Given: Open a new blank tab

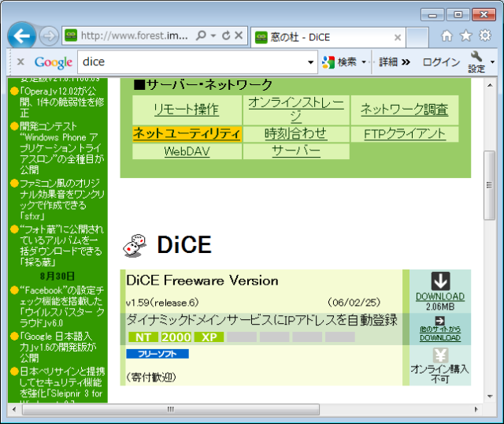Looking at the screenshot, I should click(x=417, y=37).
